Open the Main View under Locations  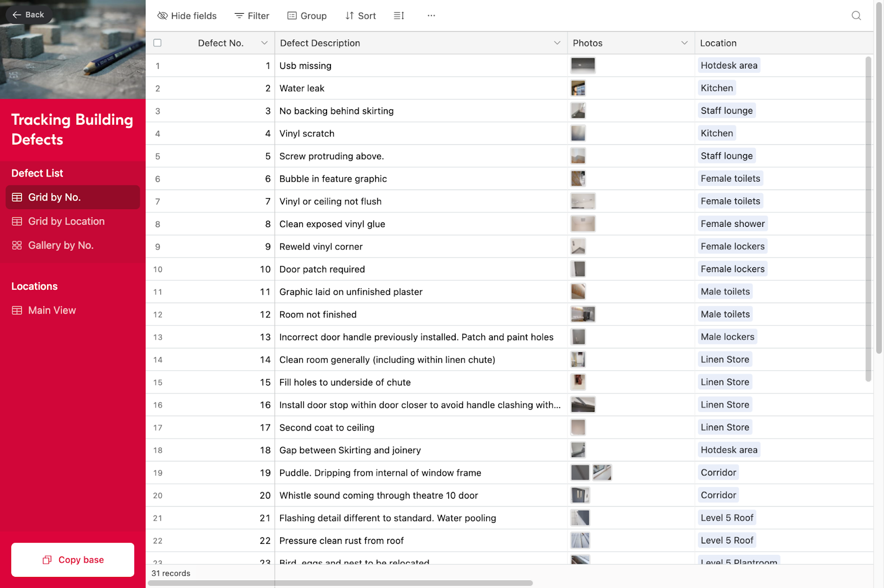click(x=51, y=310)
